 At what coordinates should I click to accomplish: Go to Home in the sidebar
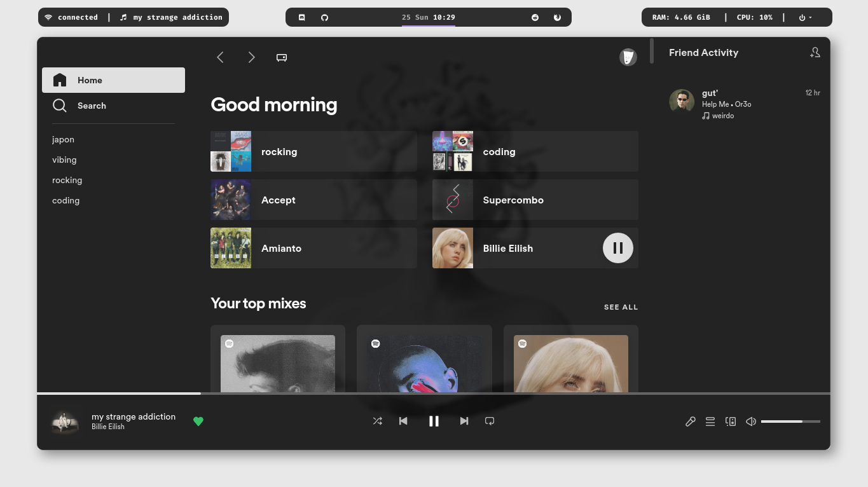pos(113,80)
